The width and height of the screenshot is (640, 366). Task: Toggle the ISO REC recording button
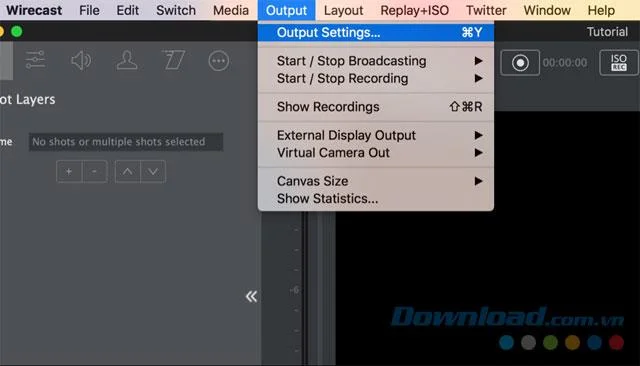pos(619,63)
